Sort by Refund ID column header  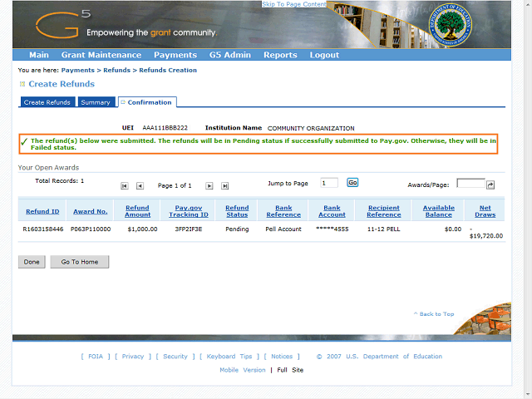click(x=42, y=211)
